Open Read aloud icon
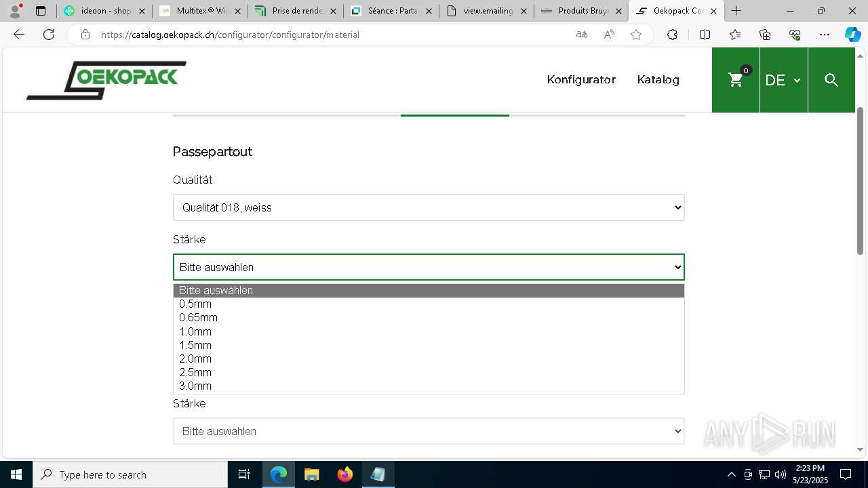The image size is (868, 488). pyautogui.click(x=609, y=35)
